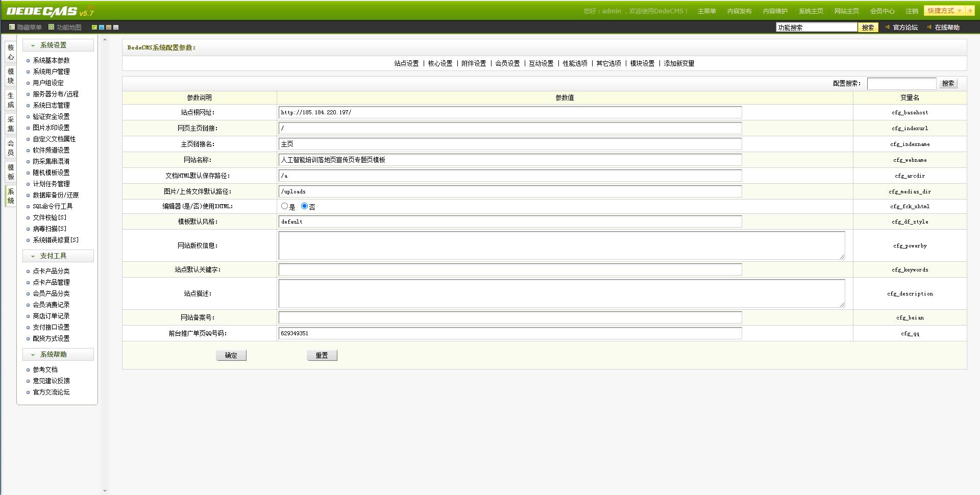Click the 前台推广单页QQ号码 input field
The width and height of the screenshot is (980, 495).
pyautogui.click(x=510, y=333)
